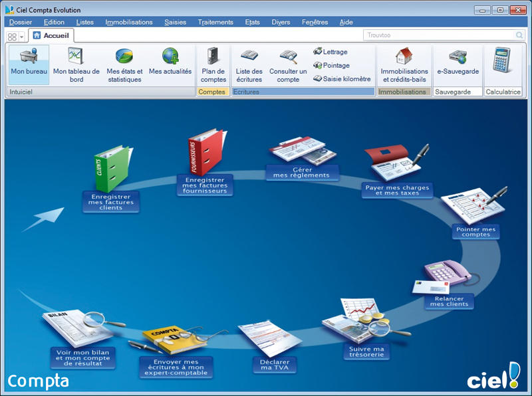Open Immobilisations et crédits-bails
The height and width of the screenshot is (396, 532).
tap(404, 64)
